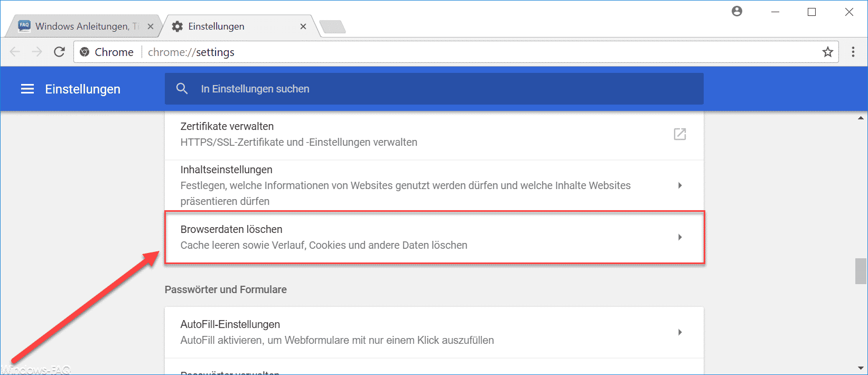Open Browserdaten löschen
The width and height of the screenshot is (868, 375).
point(434,237)
